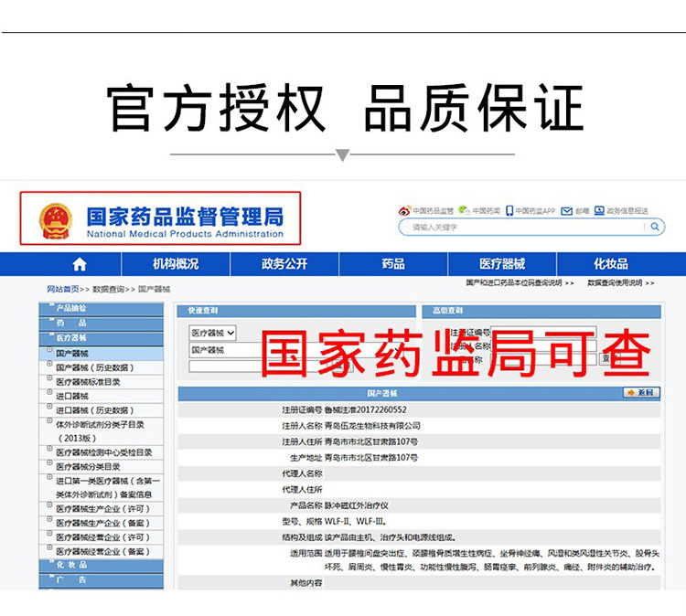The width and height of the screenshot is (686, 616).
Task: Select 进口第一类医疗器械备案信息 in sidebar
Action: [x=108, y=487]
